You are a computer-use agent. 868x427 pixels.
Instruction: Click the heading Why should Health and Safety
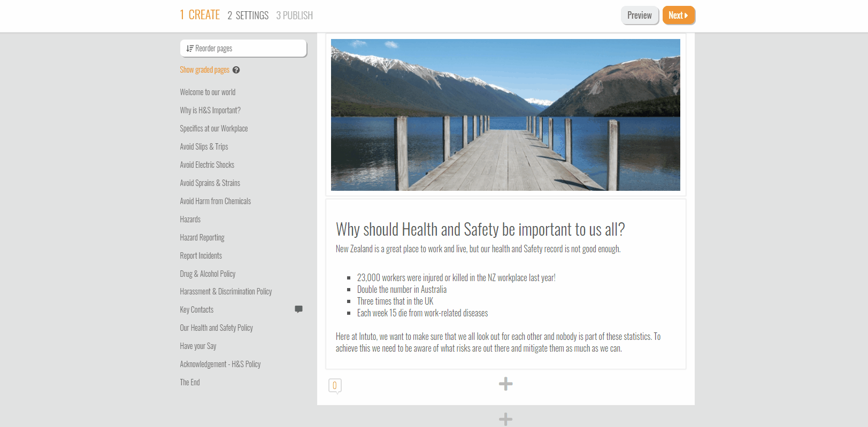480,230
